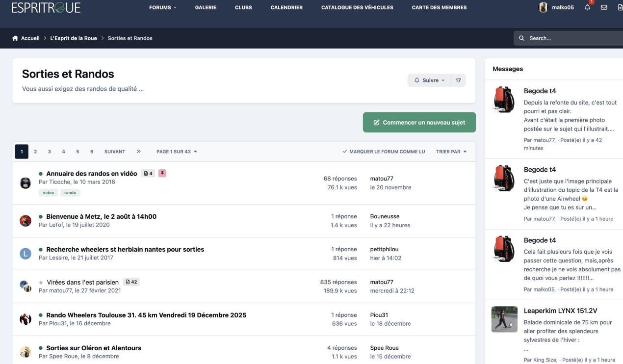623x364 pixels.
Task: Go to page 3 of topics
Action: coord(49,152)
